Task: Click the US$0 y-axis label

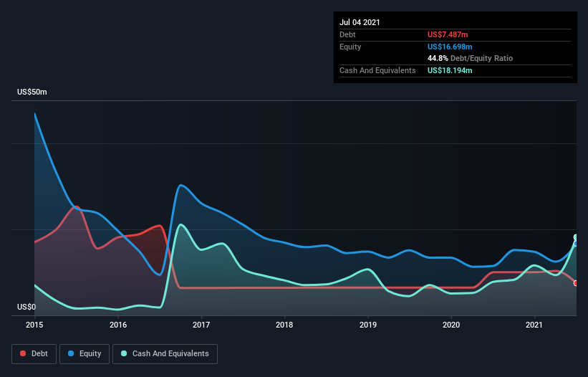Action: [x=26, y=307]
